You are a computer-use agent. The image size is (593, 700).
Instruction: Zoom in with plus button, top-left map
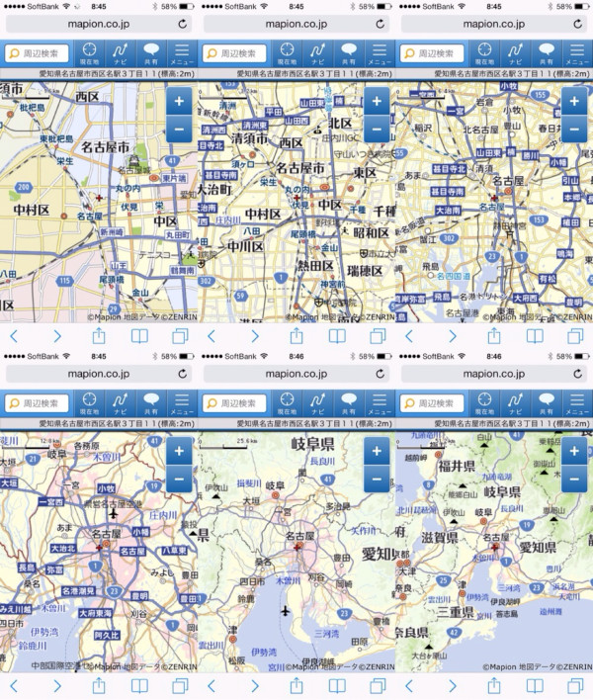(179, 102)
